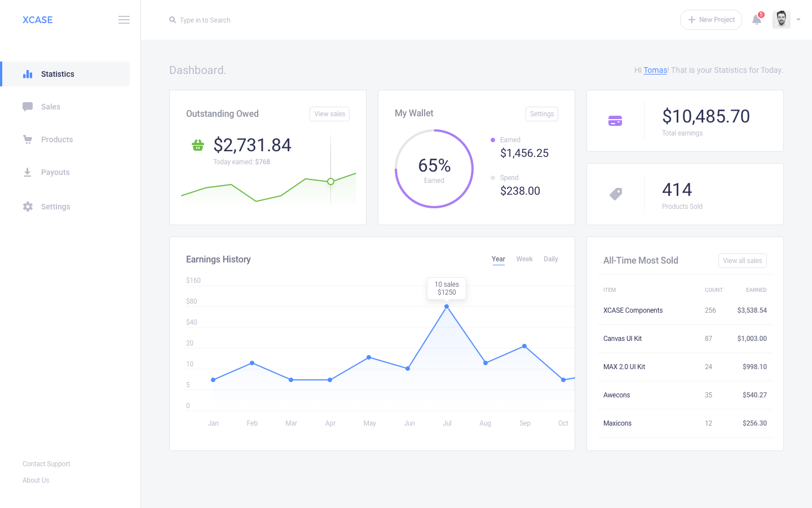Screen dimensions: 812x508
Task: Open the Statistics menu item
Action: (x=65, y=74)
